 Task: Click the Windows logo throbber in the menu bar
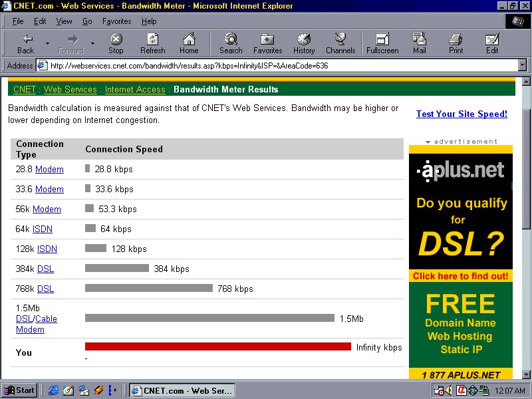(x=517, y=21)
